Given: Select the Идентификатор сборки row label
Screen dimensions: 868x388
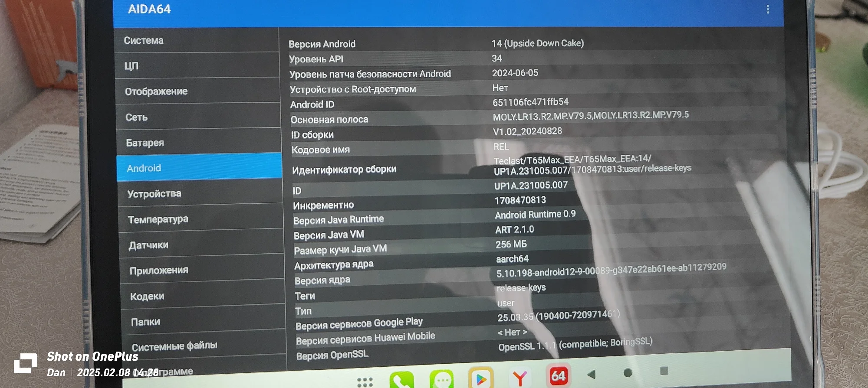Looking at the screenshot, I should click(x=344, y=170).
